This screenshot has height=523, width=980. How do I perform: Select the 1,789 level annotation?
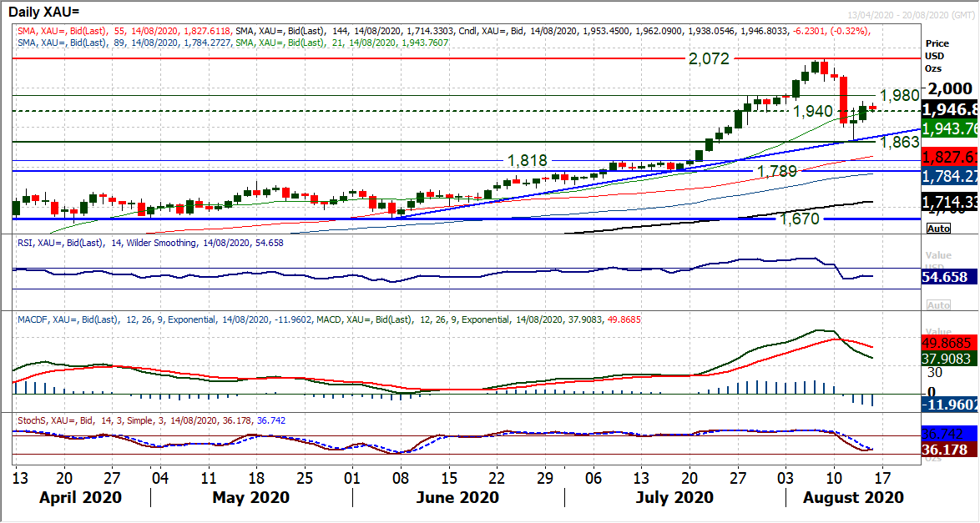click(x=776, y=171)
